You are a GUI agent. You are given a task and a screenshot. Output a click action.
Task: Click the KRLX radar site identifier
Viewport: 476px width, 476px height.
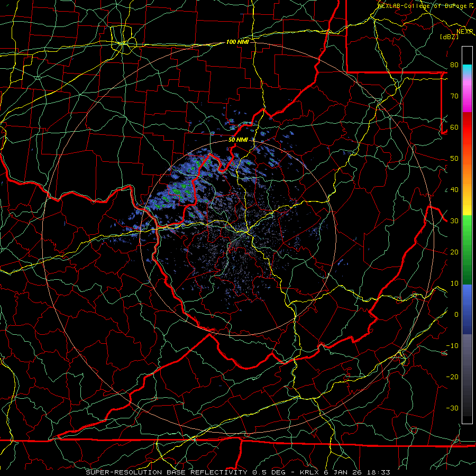click(x=309, y=472)
